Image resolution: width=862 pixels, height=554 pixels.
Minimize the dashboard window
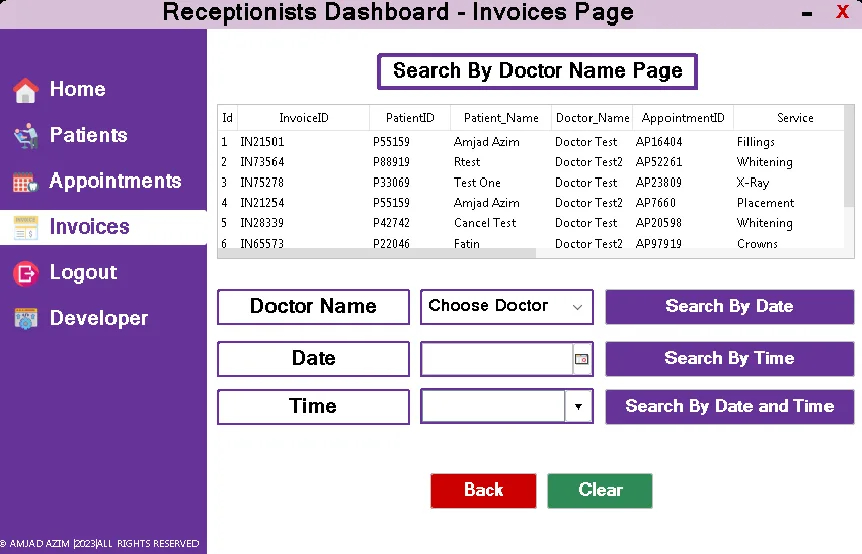pos(806,13)
